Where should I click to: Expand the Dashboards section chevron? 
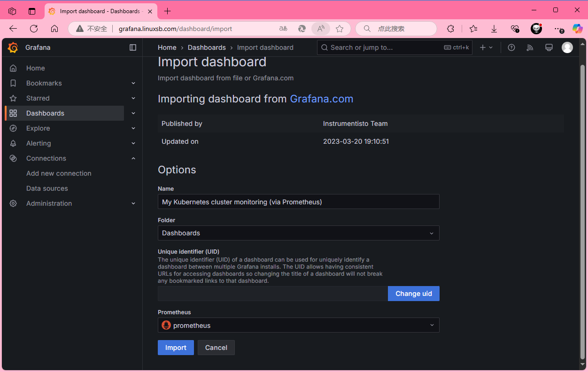[x=133, y=113]
